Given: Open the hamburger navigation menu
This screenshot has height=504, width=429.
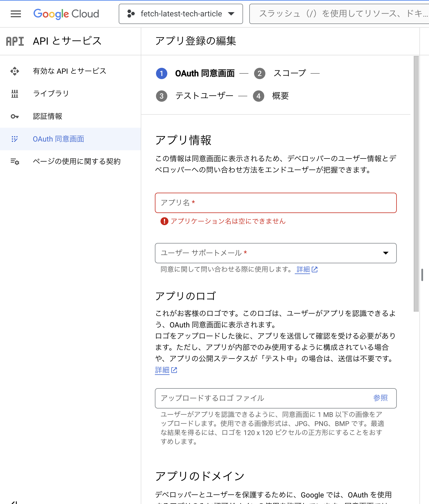Looking at the screenshot, I should tap(16, 14).
